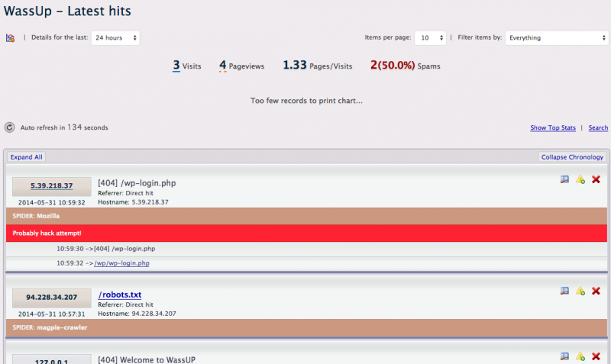The image size is (611, 364).
Task: Click the chart toggle icon at top left
Action: (x=10, y=37)
